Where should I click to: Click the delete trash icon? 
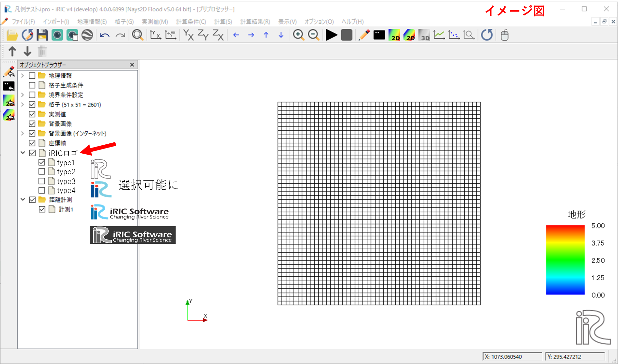click(42, 51)
